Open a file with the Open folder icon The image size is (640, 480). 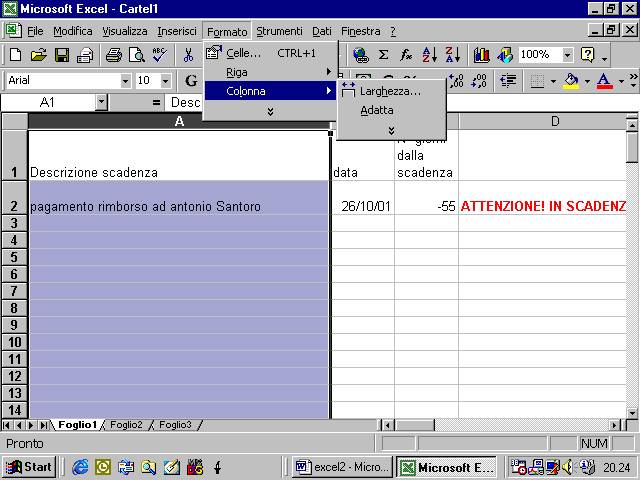coord(38,54)
